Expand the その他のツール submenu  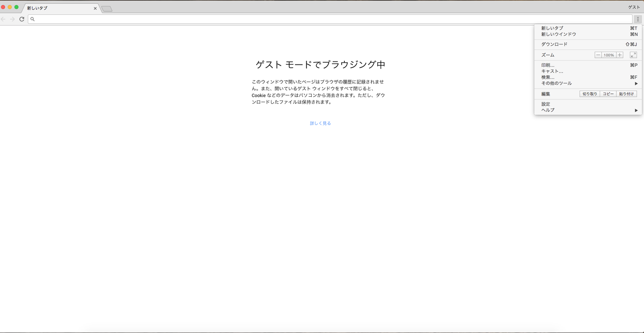(588, 83)
